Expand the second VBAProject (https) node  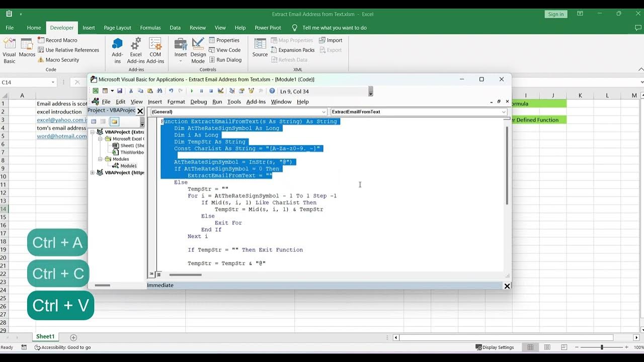point(93,172)
